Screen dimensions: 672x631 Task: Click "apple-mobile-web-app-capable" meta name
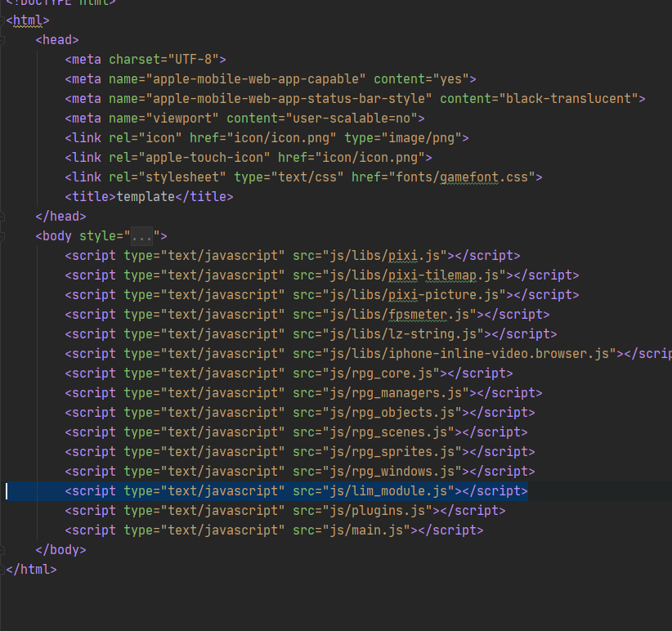(255, 79)
